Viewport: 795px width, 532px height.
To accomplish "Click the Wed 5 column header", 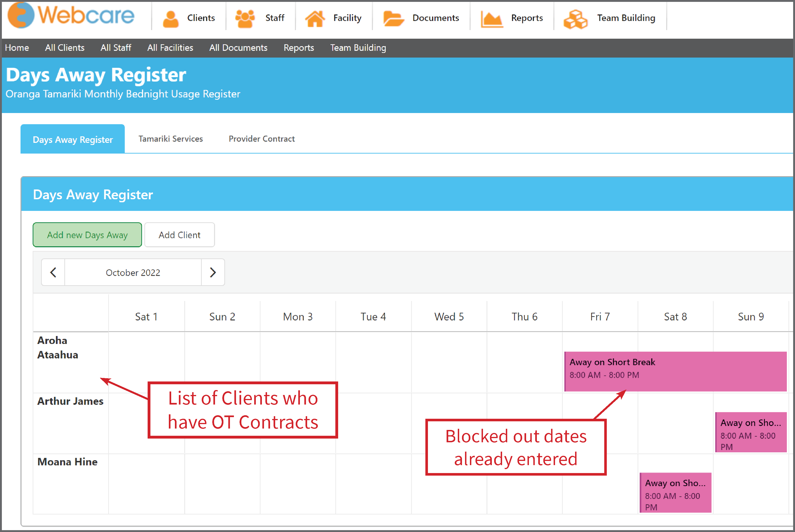I will tap(449, 316).
